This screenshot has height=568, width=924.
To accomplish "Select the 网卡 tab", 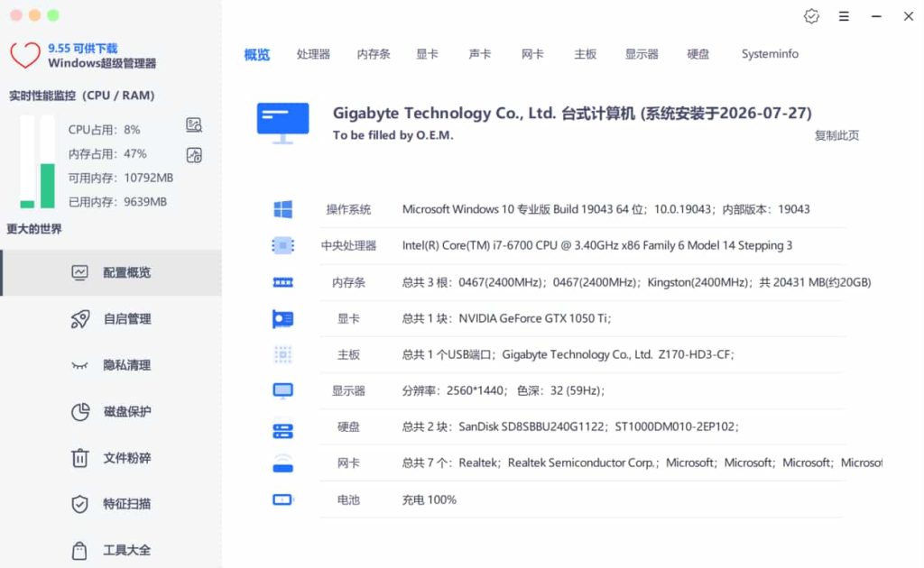I will click(532, 54).
